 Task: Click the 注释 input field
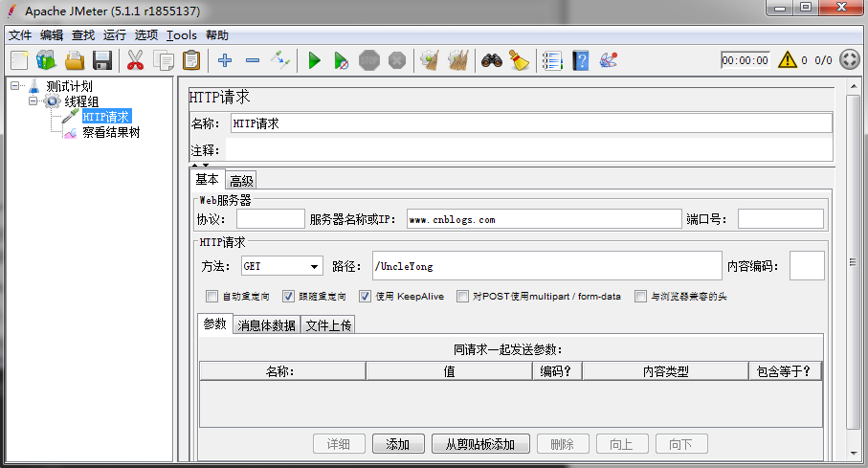click(x=528, y=150)
